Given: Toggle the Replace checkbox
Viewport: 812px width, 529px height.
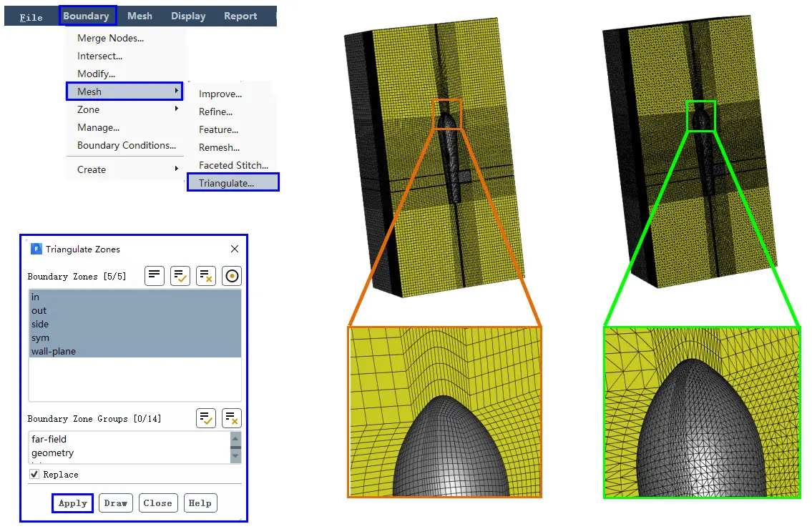Looking at the screenshot, I should point(34,474).
